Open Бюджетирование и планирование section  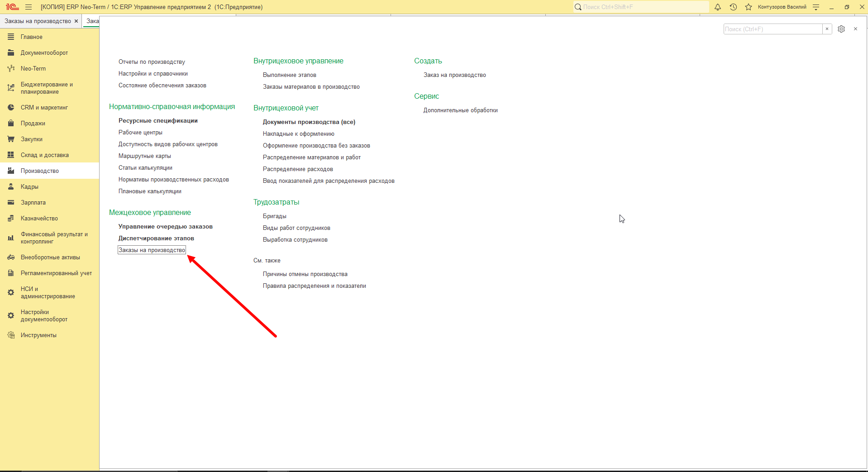pos(49,88)
